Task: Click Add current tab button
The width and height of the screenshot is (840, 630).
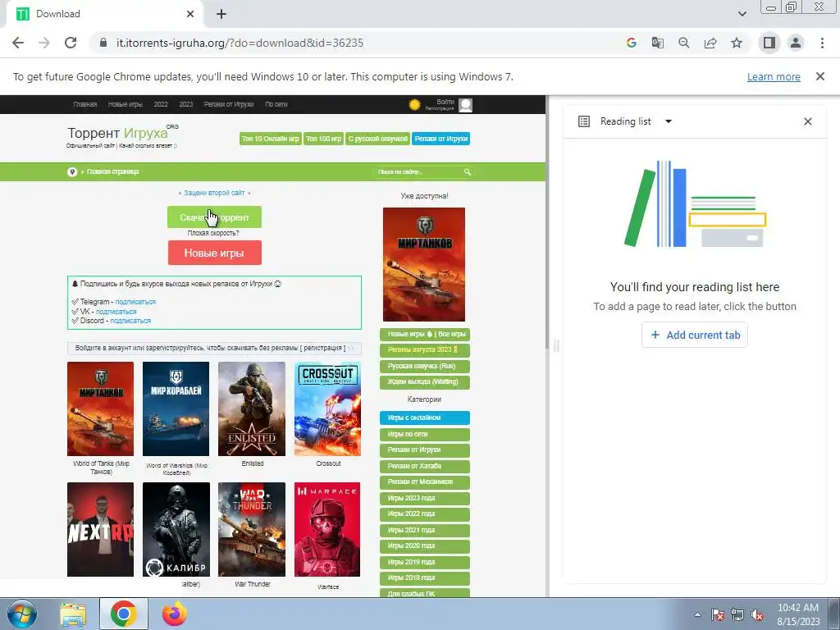Action: pyautogui.click(x=695, y=335)
